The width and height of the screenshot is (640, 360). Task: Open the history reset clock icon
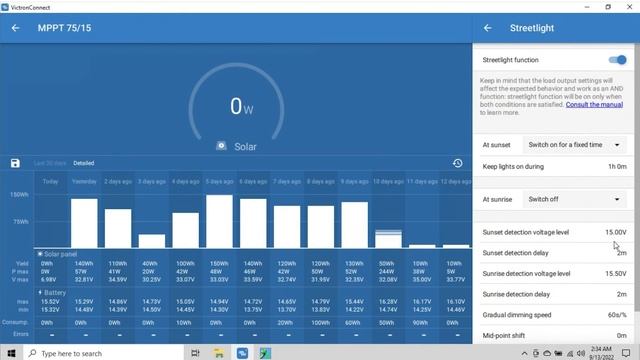tap(458, 163)
